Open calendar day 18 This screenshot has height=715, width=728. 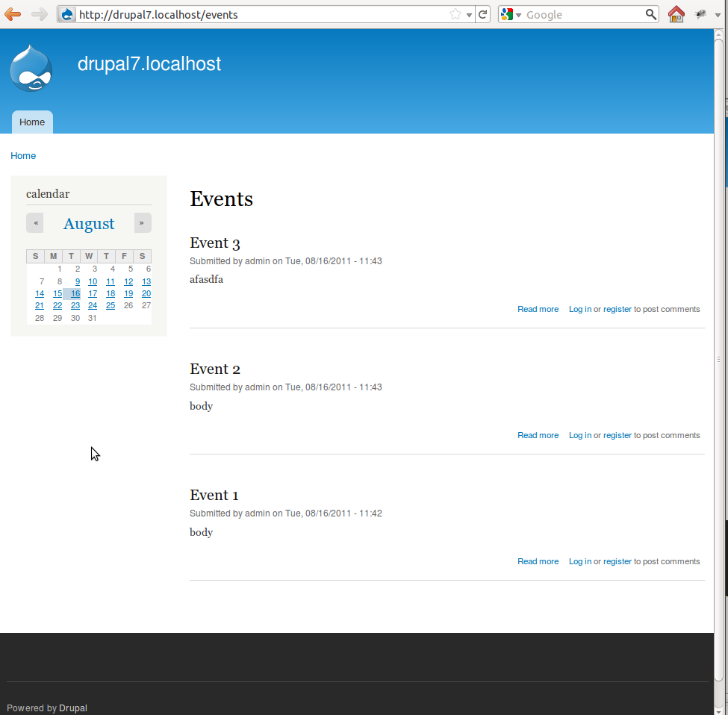pos(111,294)
